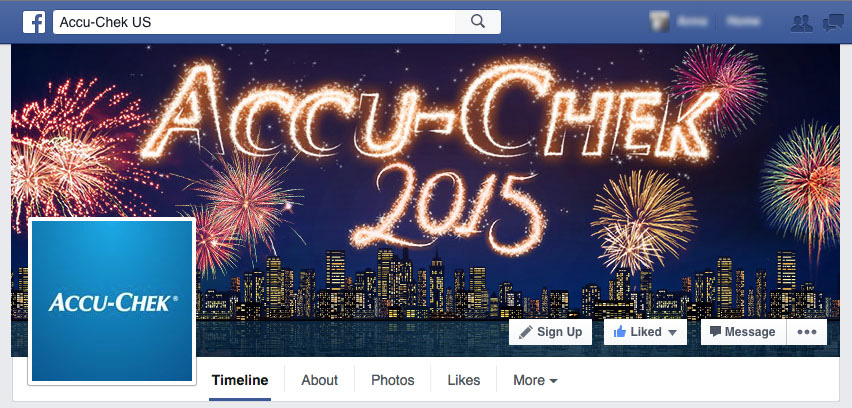
Task: Click the search magnifying glass icon
Action: (x=478, y=22)
